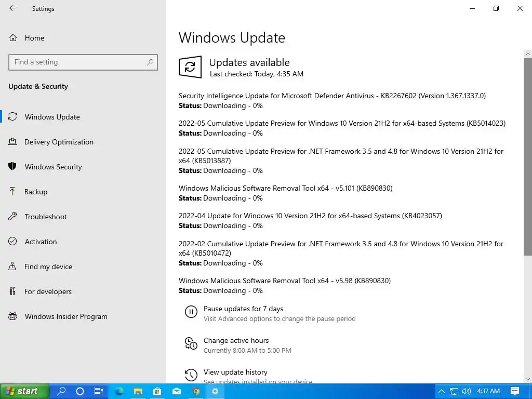Open network icon in system tray
The height and width of the screenshot is (399, 532).
click(454, 391)
